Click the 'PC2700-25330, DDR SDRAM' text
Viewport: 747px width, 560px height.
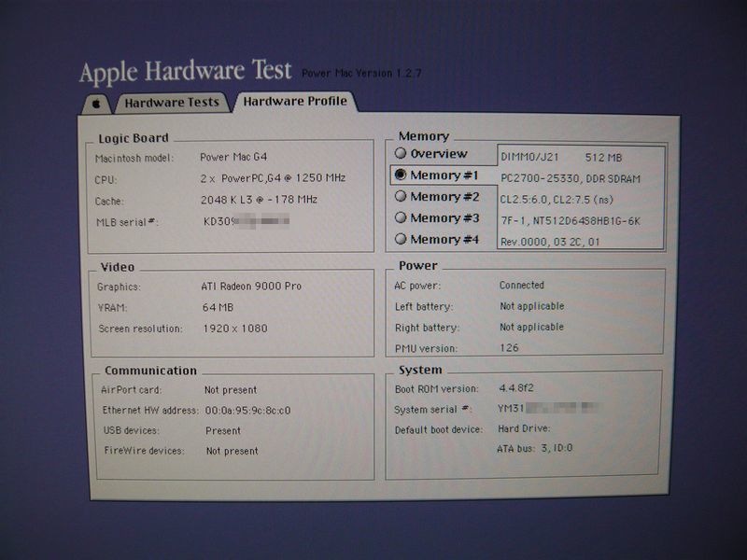click(x=571, y=178)
